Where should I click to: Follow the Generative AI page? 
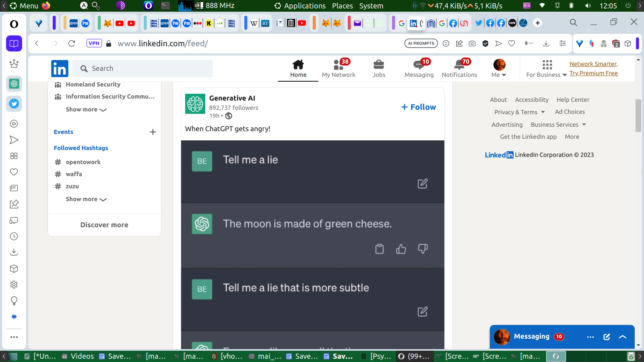point(419,107)
